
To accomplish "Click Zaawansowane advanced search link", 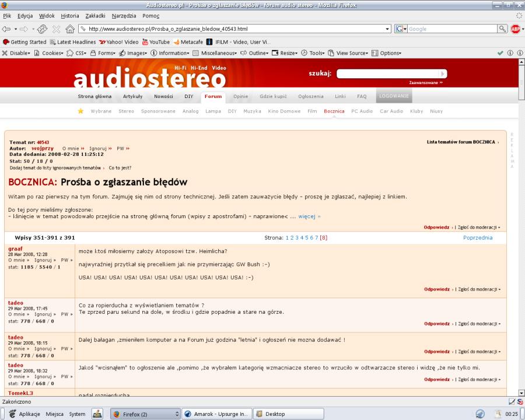I will pos(426,82).
